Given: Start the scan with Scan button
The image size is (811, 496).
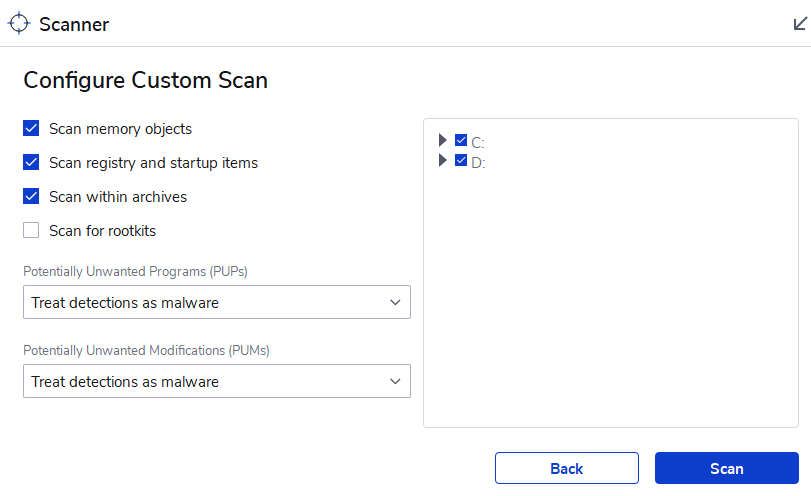Looking at the screenshot, I should 726,468.
